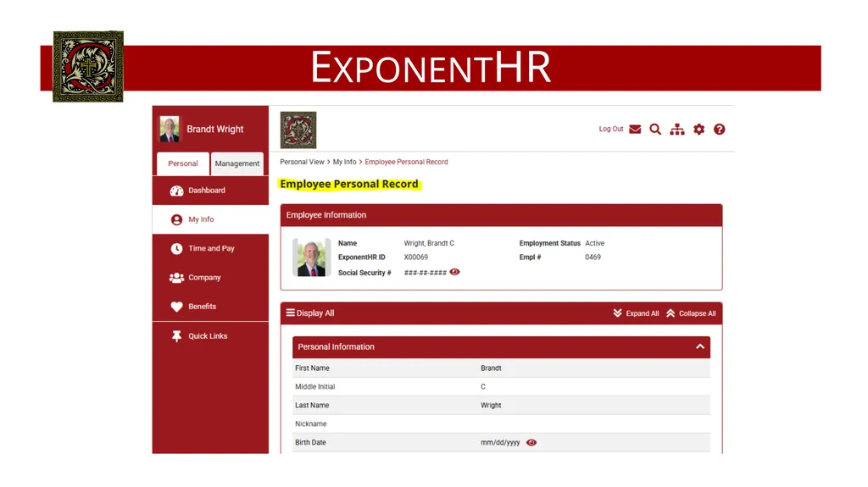Image resolution: width=868 pixels, height=487 pixels.
Task: Click the large crest logo in the banner
Action: click(x=88, y=66)
